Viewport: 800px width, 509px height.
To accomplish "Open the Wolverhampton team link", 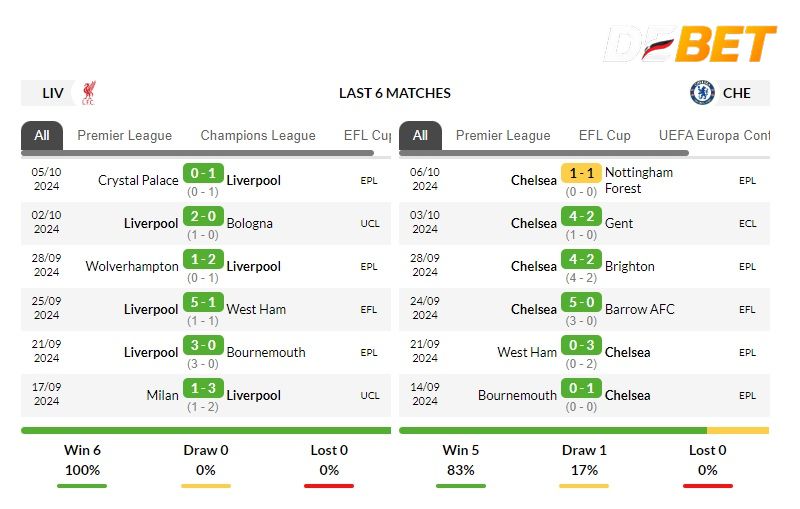I will point(132,266).
